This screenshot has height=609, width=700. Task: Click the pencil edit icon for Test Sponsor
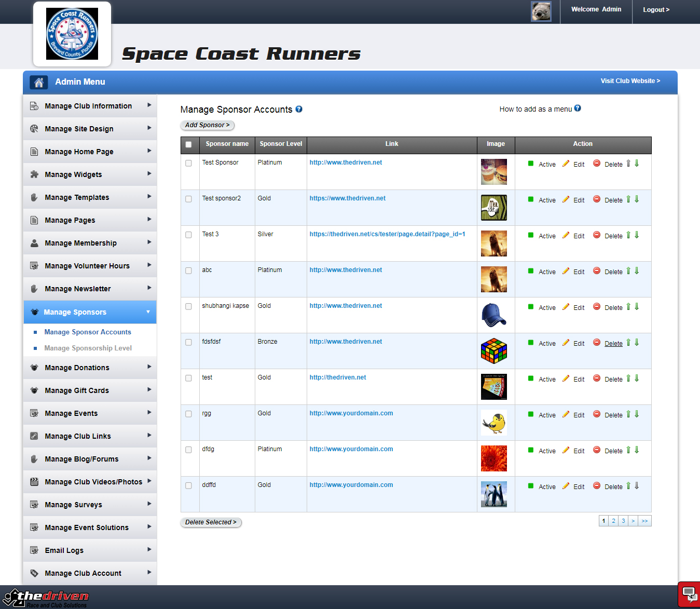[x=566, y=164]
